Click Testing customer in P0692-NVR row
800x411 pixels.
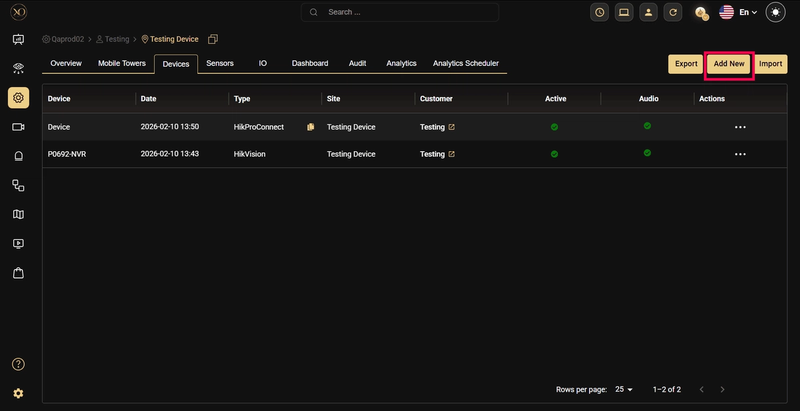point(432,154)
